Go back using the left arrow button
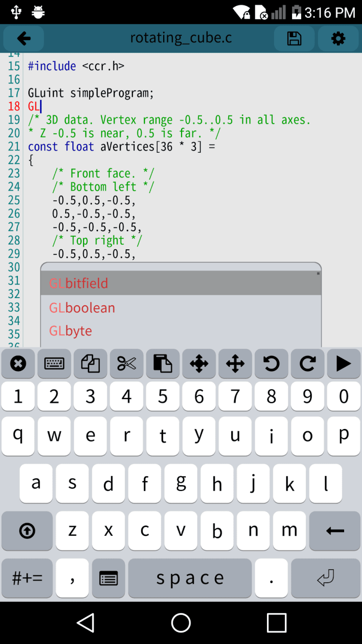The width and height of the screenshot is (362, 644). click(x=24, y=39)
